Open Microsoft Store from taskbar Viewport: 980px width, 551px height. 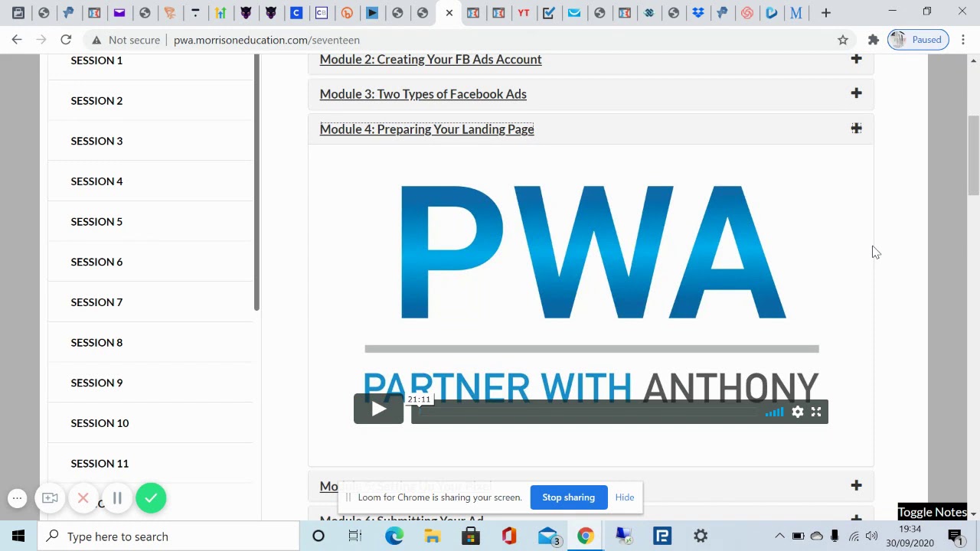[471, 536]
